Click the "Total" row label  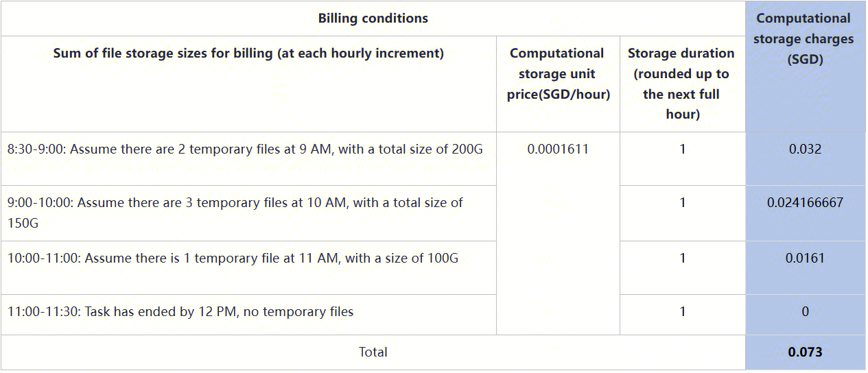click(x=373, y=352)
